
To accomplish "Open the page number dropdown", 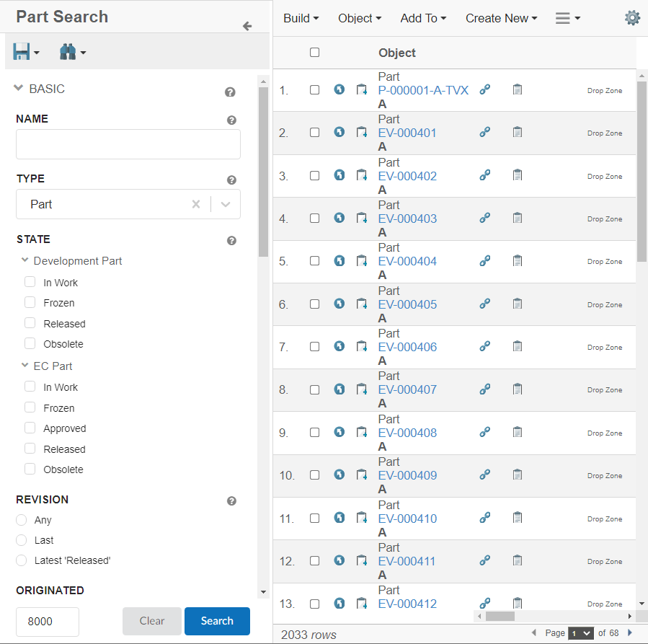I will (x=580, y=632).
